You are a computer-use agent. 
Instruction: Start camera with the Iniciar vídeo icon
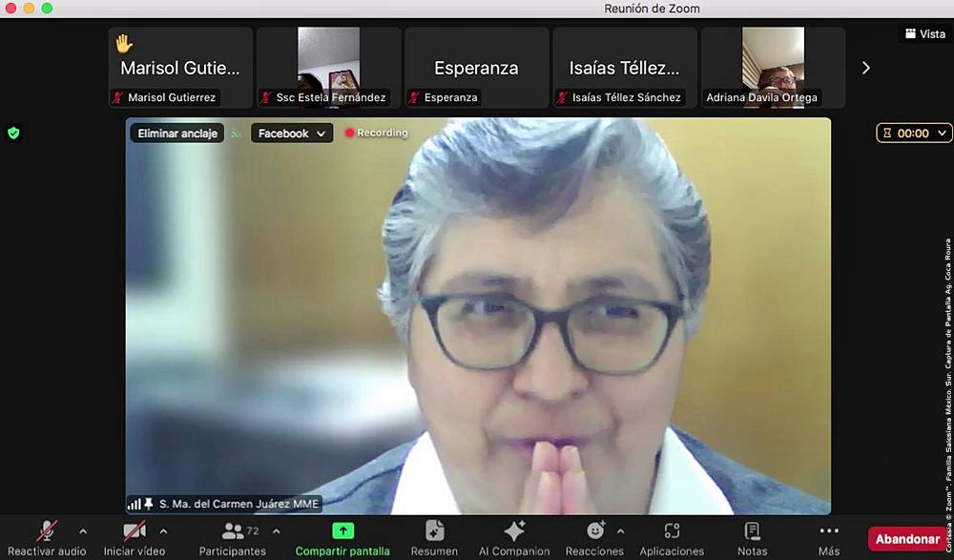[135, 530]
